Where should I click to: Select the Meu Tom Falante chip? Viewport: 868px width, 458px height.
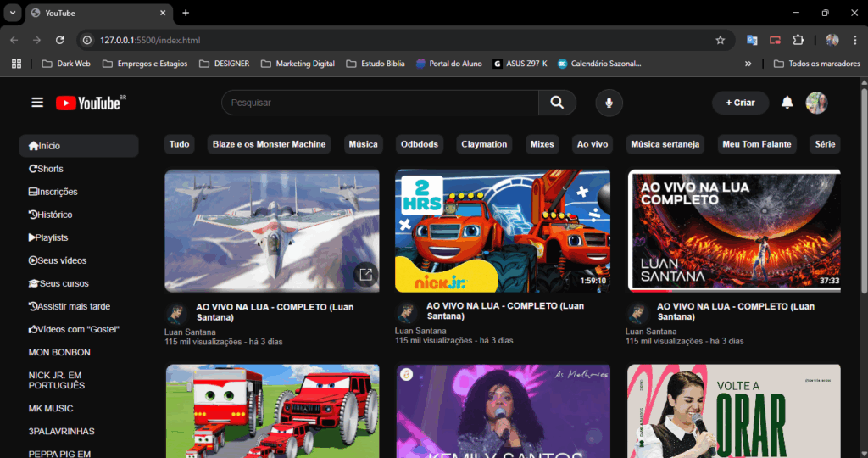point(757,144)
